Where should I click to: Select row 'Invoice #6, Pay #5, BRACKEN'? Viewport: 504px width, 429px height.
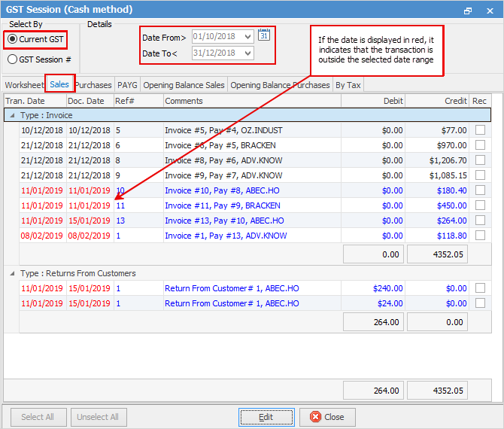255,145
